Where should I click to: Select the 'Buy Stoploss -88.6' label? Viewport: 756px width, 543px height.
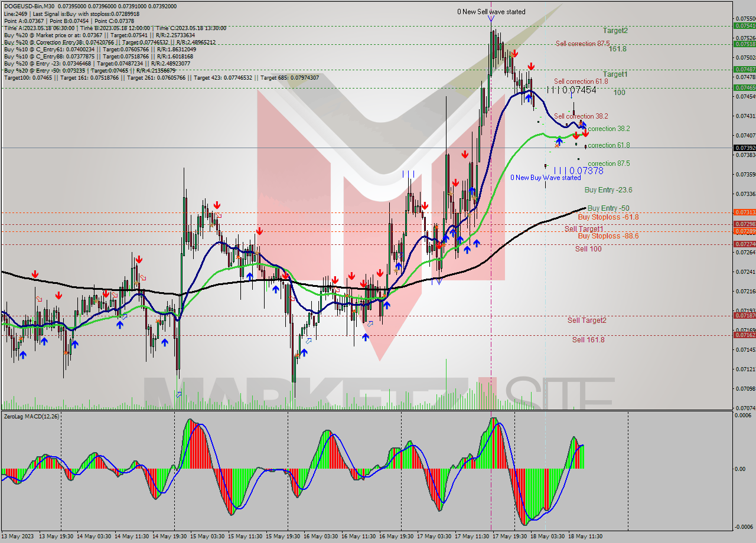tap(608, 236)
